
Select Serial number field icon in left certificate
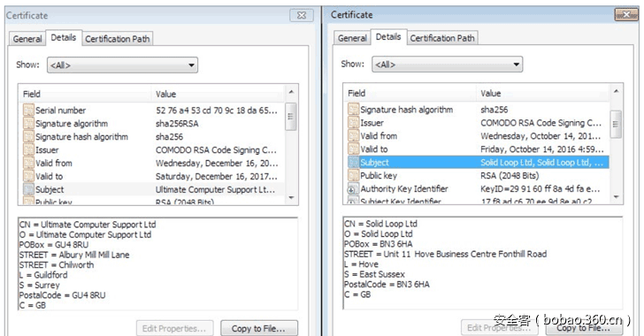28,110
